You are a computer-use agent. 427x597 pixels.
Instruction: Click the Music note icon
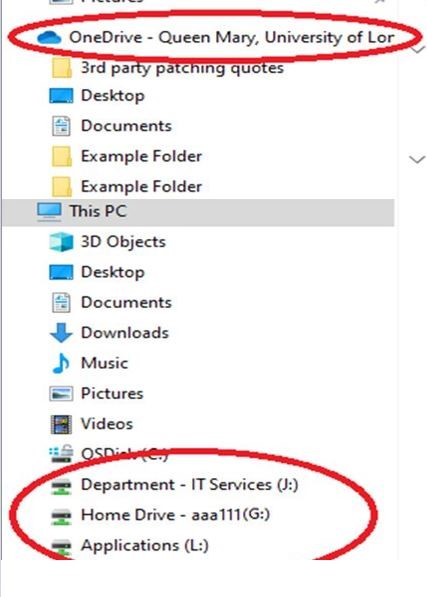[61, 363]
